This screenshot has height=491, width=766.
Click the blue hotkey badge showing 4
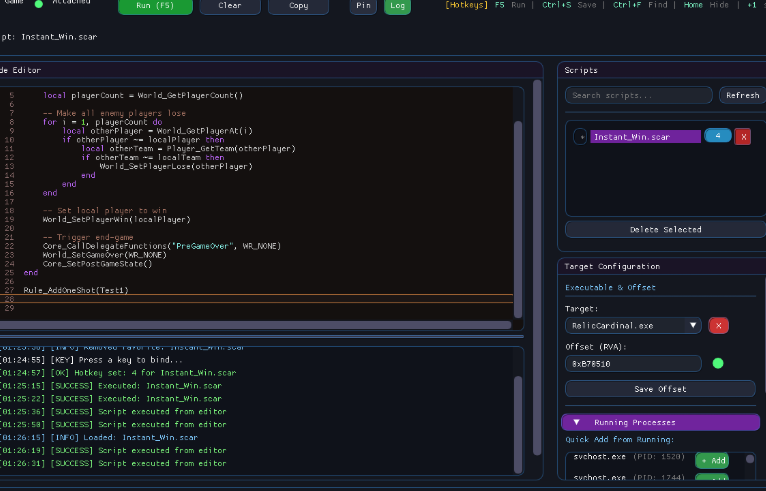click(717, 136)
